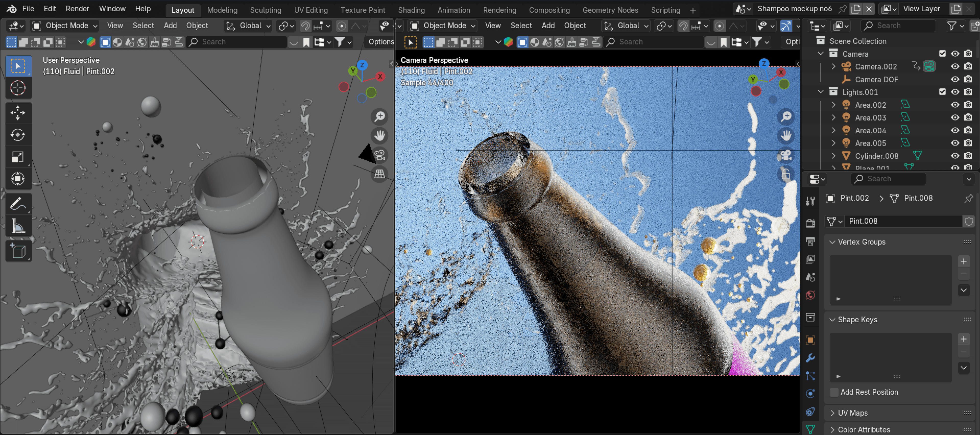Add a new vertex group
This screenshot has width=980, height=435.
(963, 261)
